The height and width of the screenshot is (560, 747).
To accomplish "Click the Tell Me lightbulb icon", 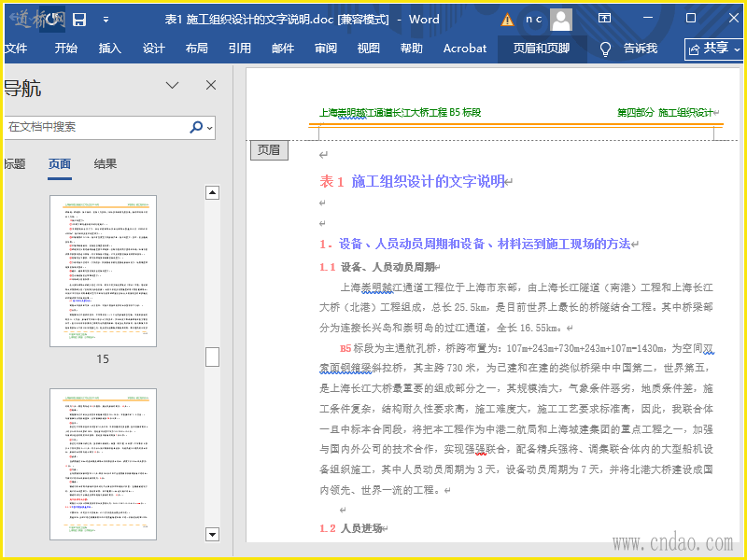I will tap(605, 49).
